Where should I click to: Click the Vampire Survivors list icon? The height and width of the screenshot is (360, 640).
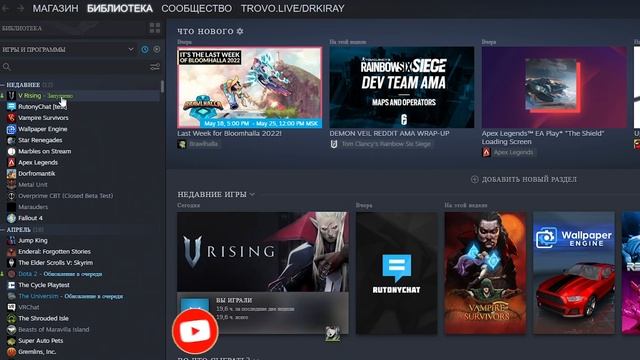pyautogui.click(x=11, y=118)
